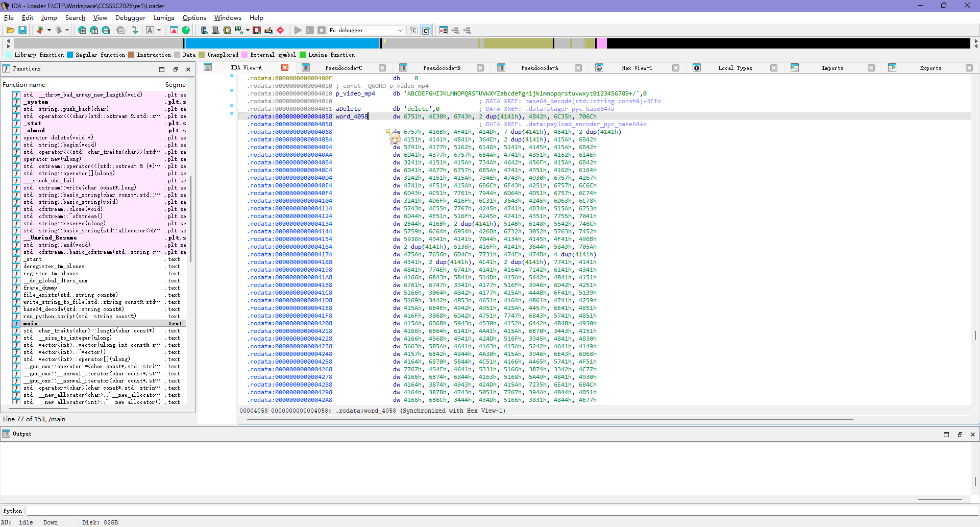This screenshot has height=527, width=980.
Task: Click the pause process icon
Action: (x=310, y=31)
